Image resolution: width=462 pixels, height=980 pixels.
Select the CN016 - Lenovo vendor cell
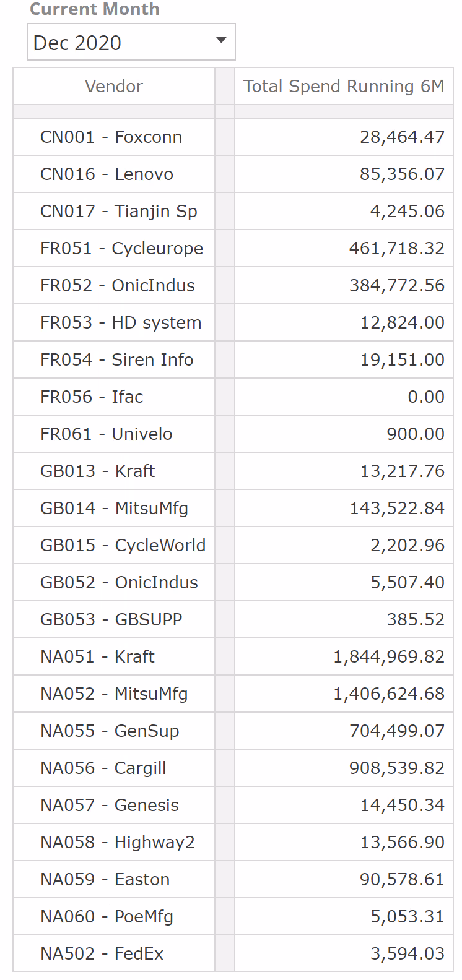click(x=107, y=174)
